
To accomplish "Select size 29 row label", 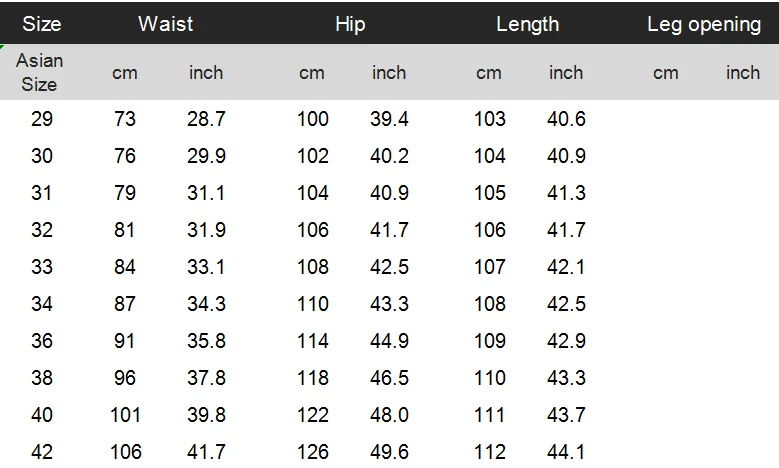I will pyautogui.click(x=42, y=119).
